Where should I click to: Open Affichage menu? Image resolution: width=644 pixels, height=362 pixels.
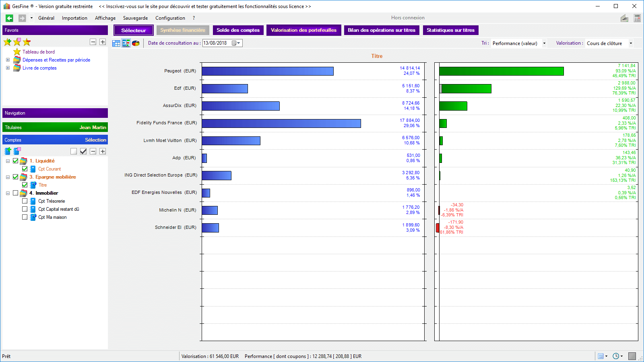click(105, 18)
